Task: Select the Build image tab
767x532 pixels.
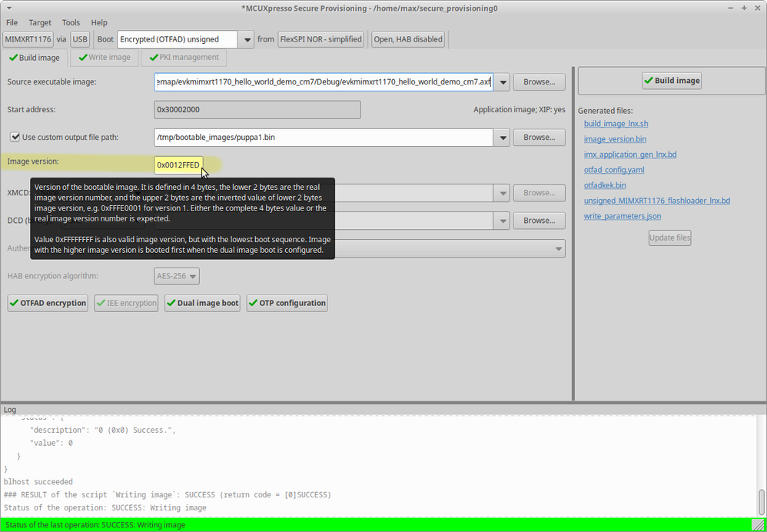Action: (35, 58)
